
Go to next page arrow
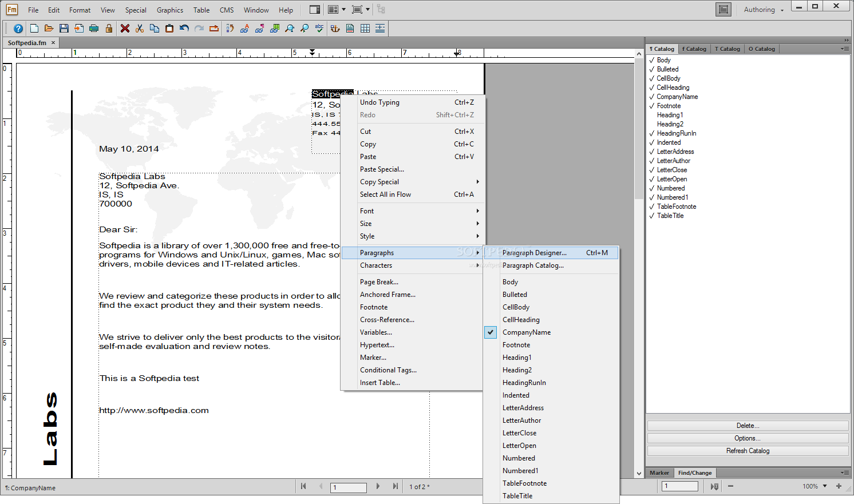tap(378, 486)
